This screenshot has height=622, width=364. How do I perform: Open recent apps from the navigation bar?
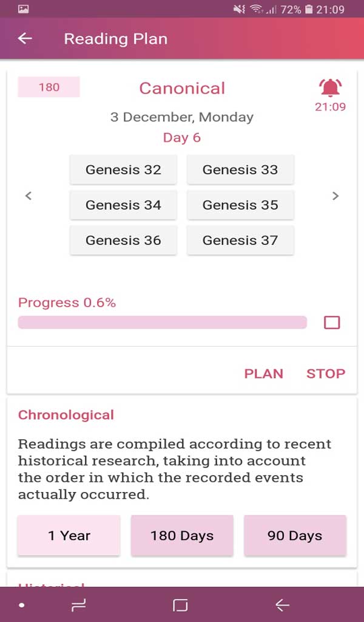click(x=77, y=605)
